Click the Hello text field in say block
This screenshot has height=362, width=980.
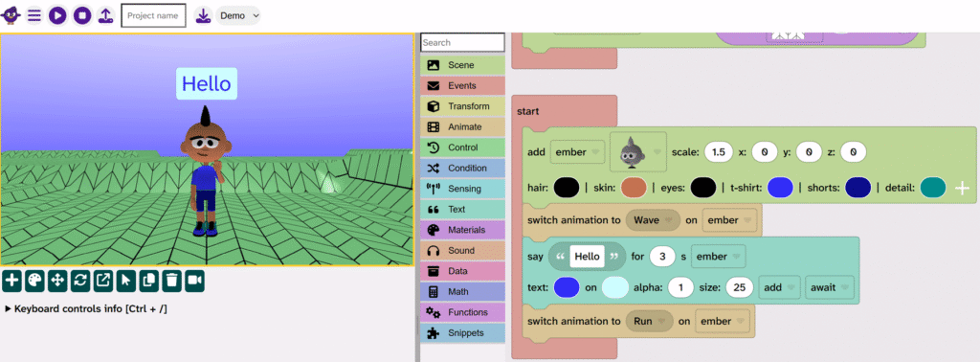587,257
